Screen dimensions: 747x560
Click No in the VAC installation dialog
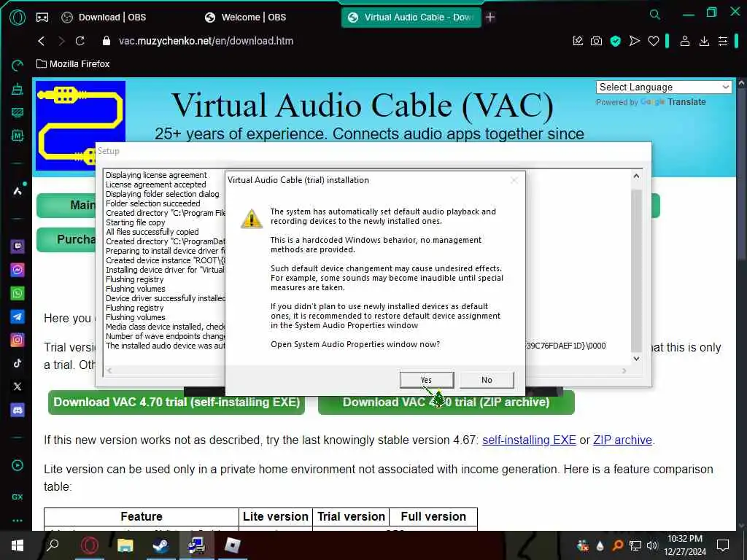[487, 380]
